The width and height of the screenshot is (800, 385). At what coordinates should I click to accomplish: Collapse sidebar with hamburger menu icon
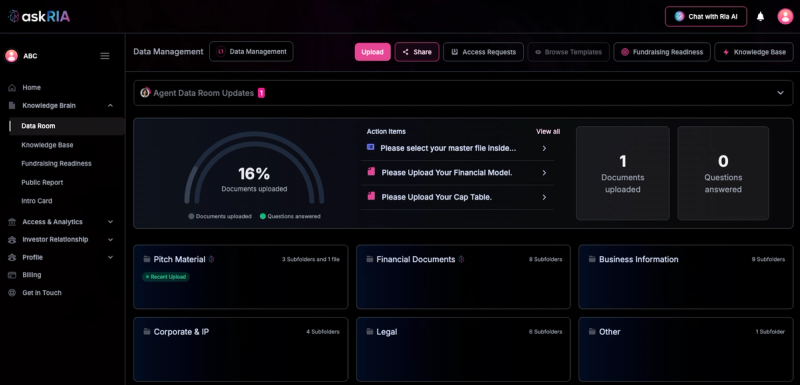tap(105, 56)
